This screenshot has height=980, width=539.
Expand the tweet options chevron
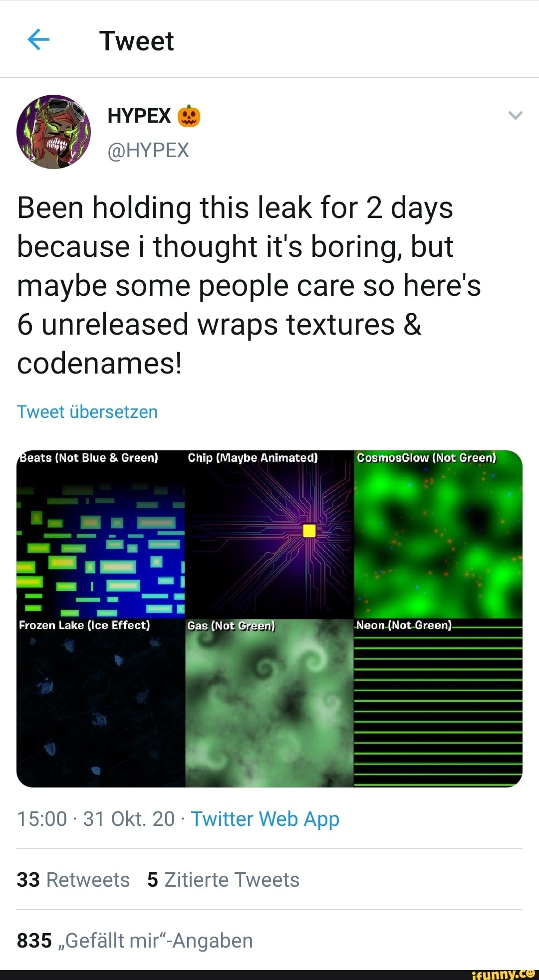tap(515, 116)
